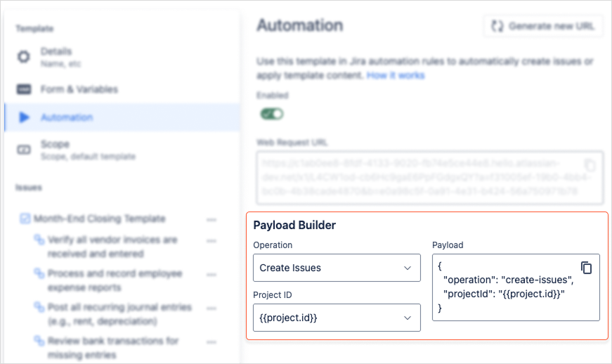Image resolution: width=612 pixels, height=364 pixels.
Task: Click the dash control on Month-End Closing Template row
Action: pyautogui.click(x=211, y=219)
